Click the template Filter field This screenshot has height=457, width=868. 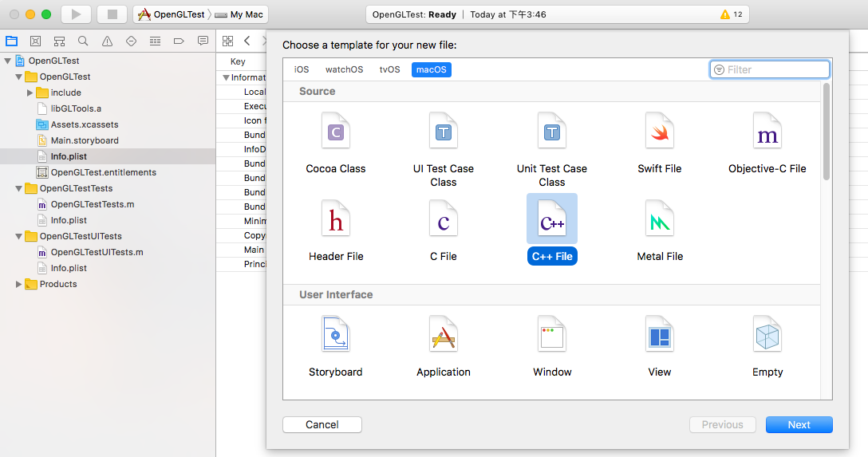[769, 69]
